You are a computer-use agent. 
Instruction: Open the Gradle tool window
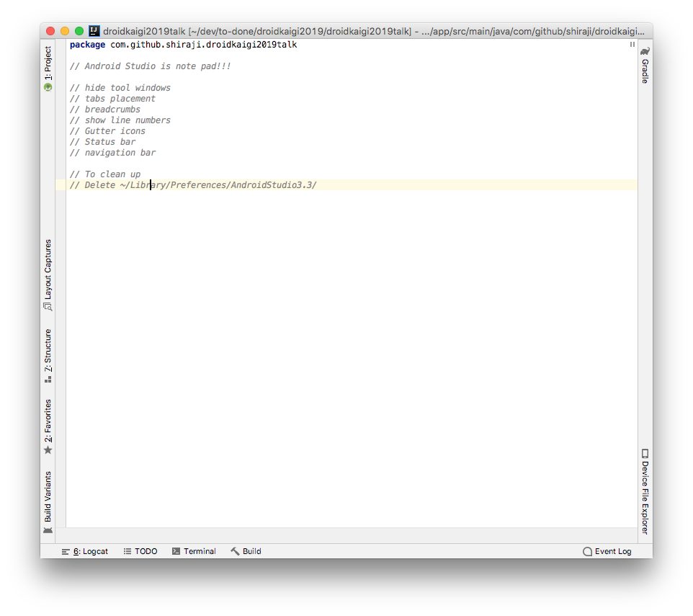pyautogui.click(x=645, y=65)
